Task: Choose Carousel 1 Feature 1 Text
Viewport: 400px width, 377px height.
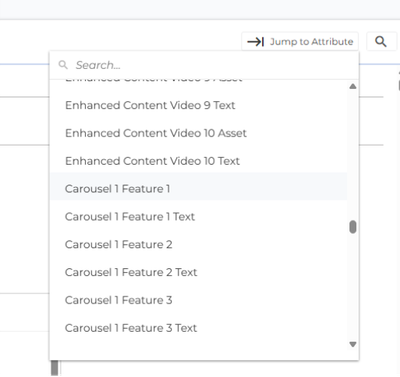Action: (199, 217)
